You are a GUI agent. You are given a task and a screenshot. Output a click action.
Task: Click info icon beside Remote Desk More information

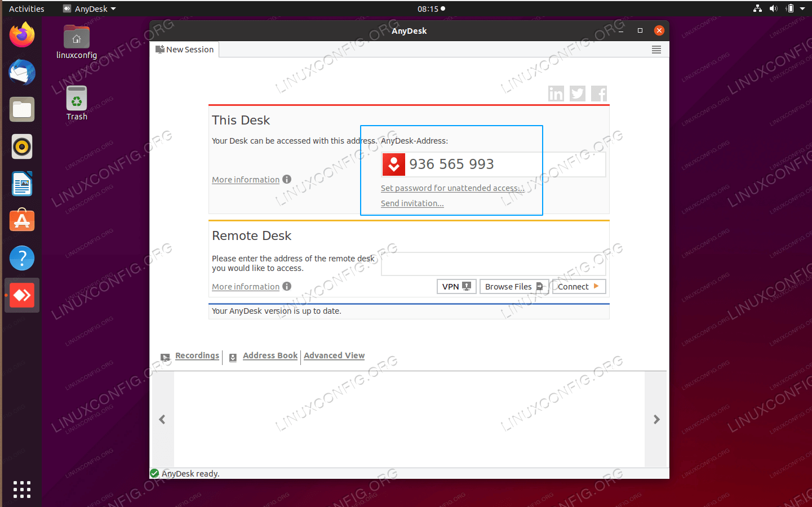click(287, 286)
